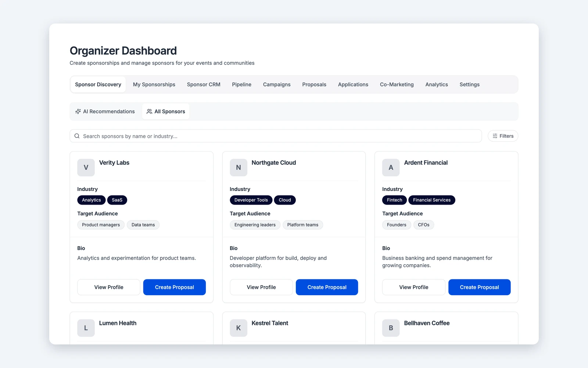Image resolution: width=588 pixels, height=368 pixels.
Task: Go to Co-Marketing tab
Action: point(397,85)
